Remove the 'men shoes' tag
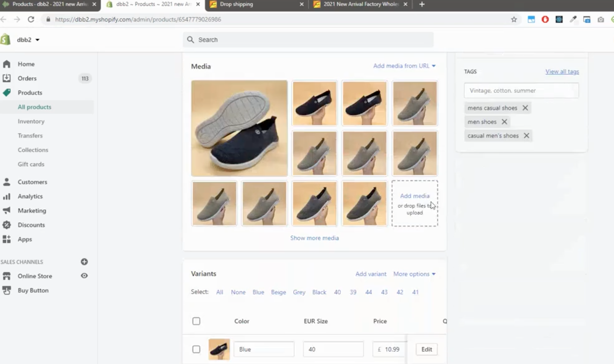Screen dimensions: 614x364 point(504,122)
